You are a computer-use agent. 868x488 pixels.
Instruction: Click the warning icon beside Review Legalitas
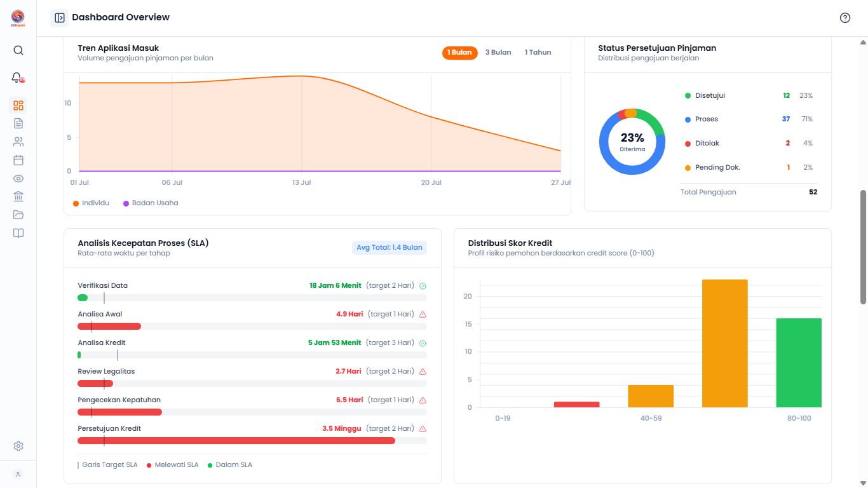[x=423, y=372]
